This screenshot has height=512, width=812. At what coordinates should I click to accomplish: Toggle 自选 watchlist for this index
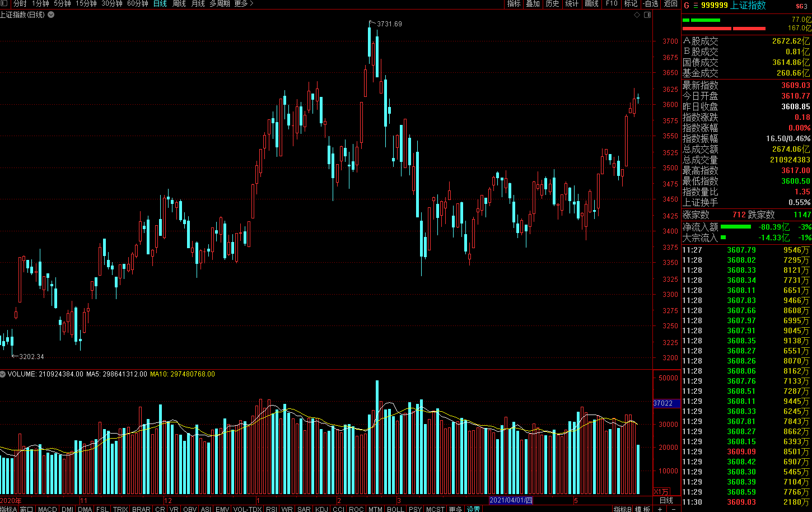[x=651, y=4]
